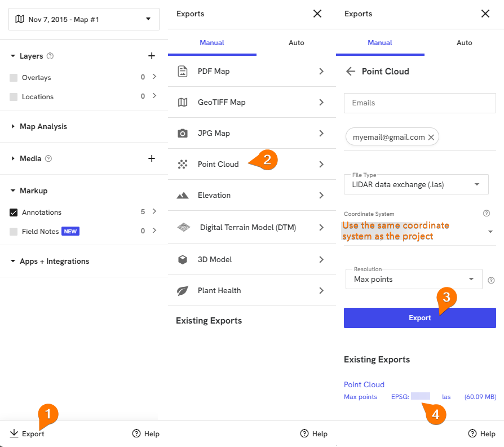This screenshot has width=504, height=447.
Task: Click the plus icon next to Media
Action: pos(152,158)
